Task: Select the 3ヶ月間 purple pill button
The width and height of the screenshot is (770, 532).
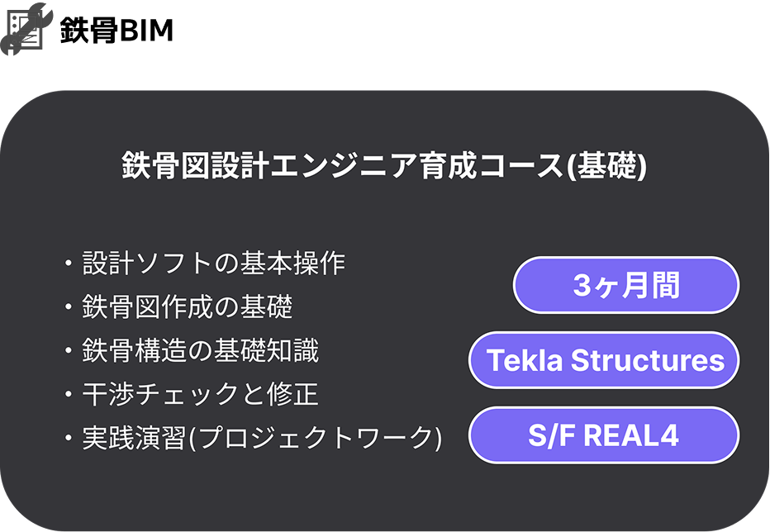Action: 626,285
